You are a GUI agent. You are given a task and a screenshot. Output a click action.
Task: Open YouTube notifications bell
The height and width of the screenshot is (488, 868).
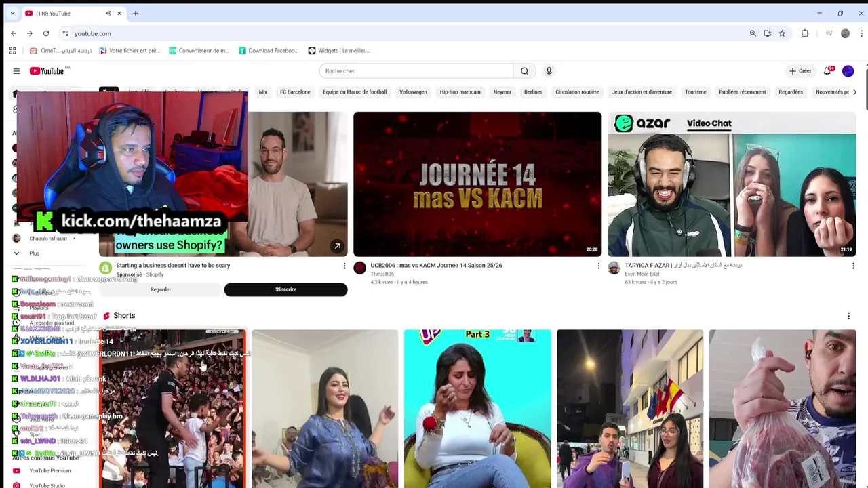click(827, 71)
